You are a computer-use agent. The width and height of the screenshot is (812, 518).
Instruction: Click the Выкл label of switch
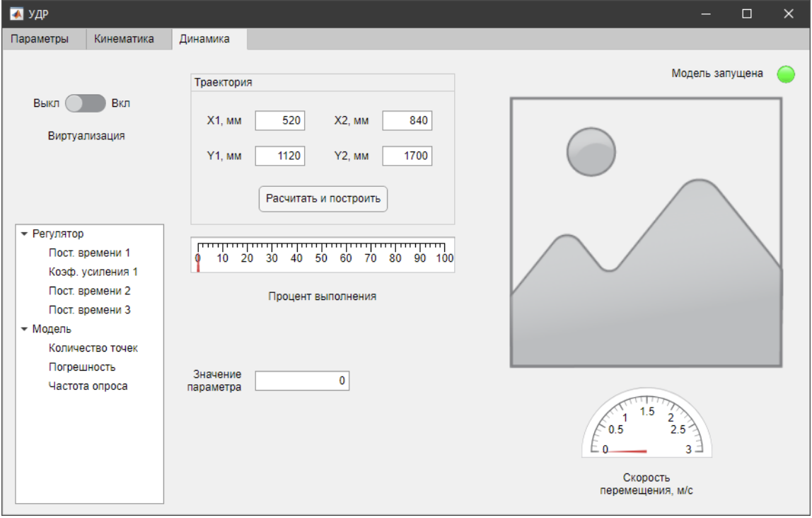point(46,103)
